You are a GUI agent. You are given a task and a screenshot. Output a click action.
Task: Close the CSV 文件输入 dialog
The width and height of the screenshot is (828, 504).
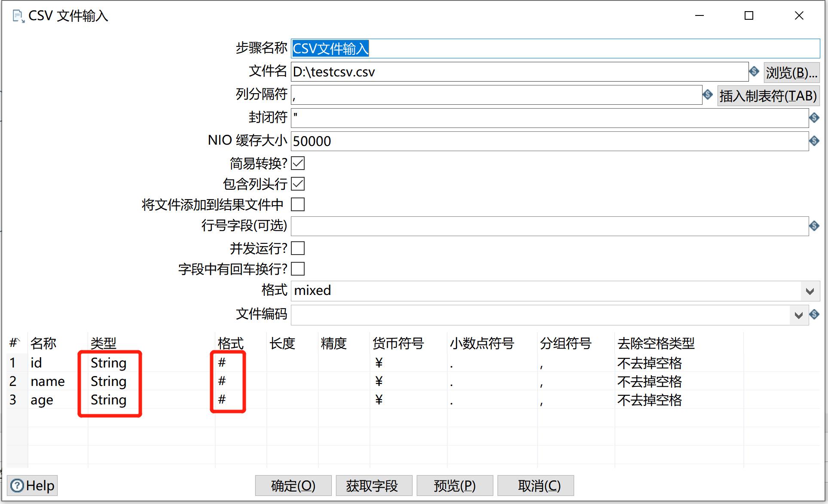(x=799, y=16)
